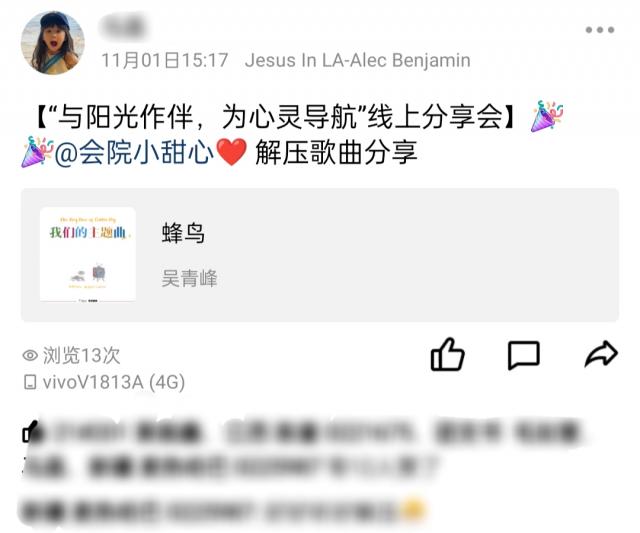Screen dimensions: 640x533
Task: Open the three-dot more options menu
Action: [x=600, y=30]
